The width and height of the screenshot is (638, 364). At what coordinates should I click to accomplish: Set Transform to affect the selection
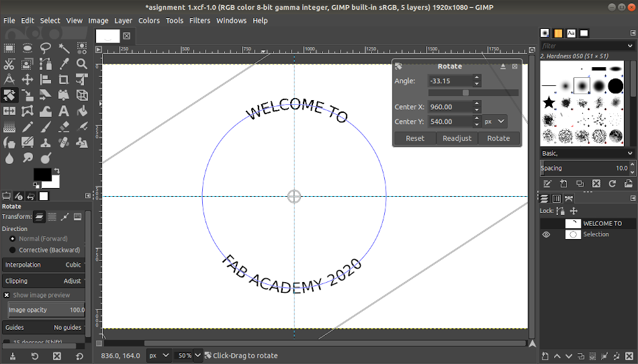point(52,217)
